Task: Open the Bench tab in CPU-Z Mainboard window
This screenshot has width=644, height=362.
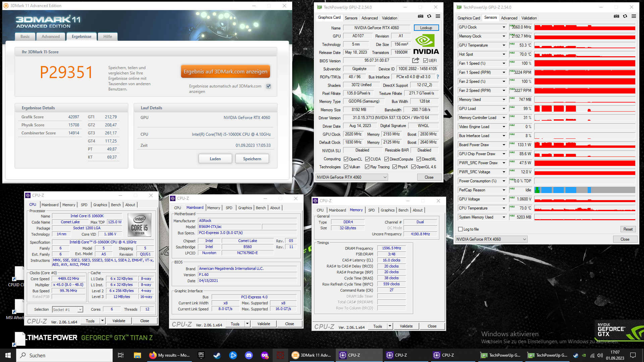Action: (261, 208)
